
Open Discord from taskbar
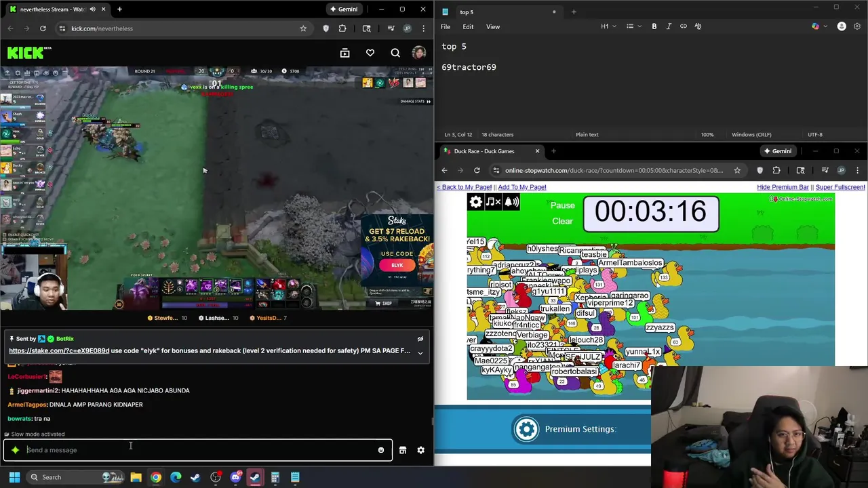click(x=235, y=477)
